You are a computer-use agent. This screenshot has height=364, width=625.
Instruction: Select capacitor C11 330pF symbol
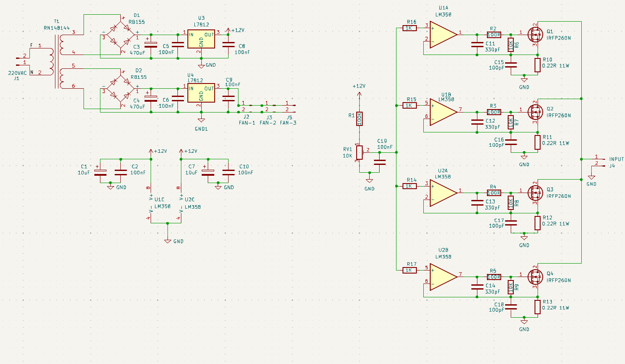[477, 45]
